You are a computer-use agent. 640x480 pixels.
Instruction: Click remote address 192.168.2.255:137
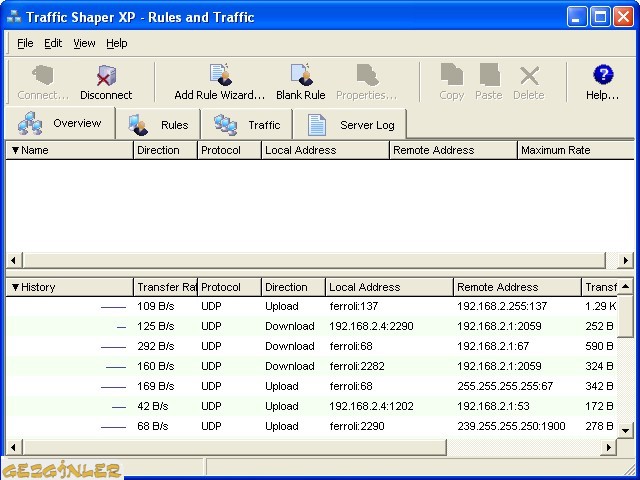tap(502, 307)
